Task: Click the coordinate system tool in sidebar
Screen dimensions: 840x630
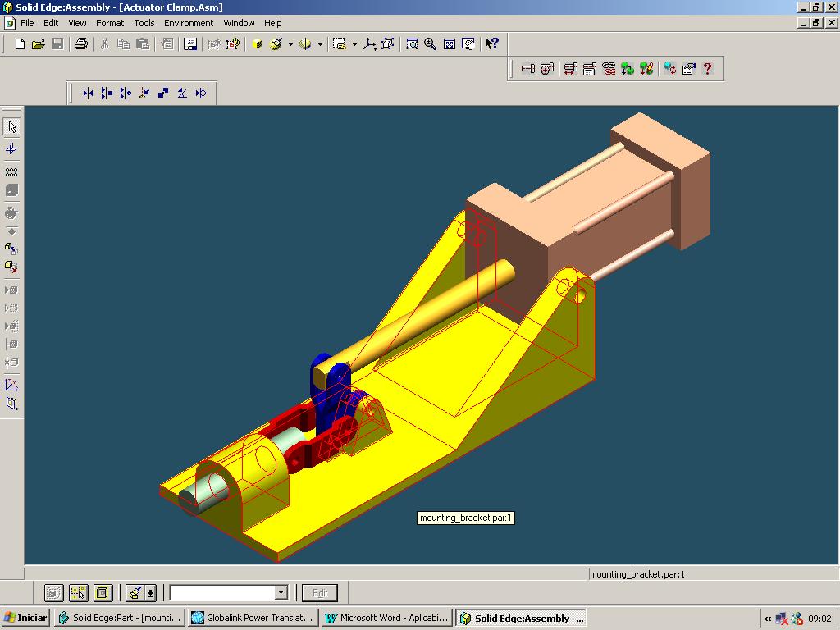Action: (x=11, y=386)
